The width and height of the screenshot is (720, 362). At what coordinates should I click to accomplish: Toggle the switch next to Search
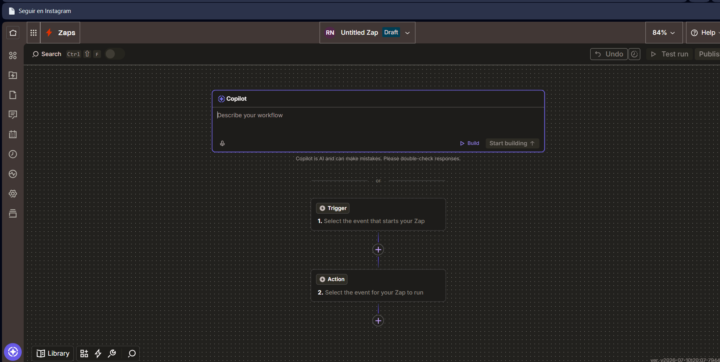click(x=114, y=54)
